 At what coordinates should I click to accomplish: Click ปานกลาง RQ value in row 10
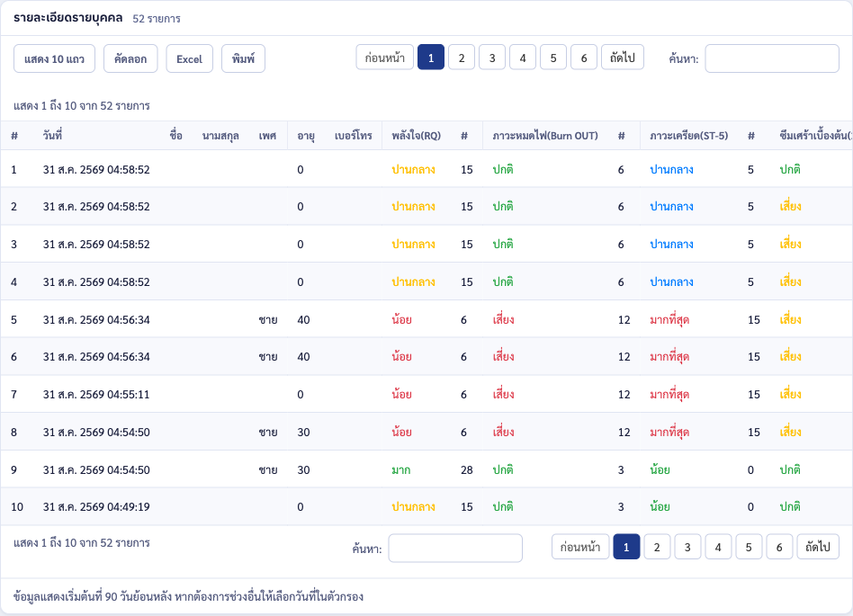coord(413,506)
